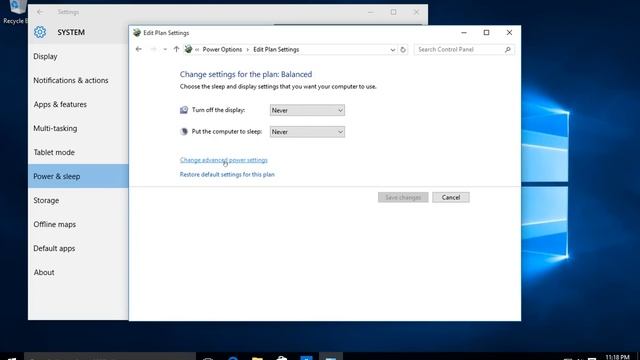Select the Recycle Bin desktop icon

(16, 11)
